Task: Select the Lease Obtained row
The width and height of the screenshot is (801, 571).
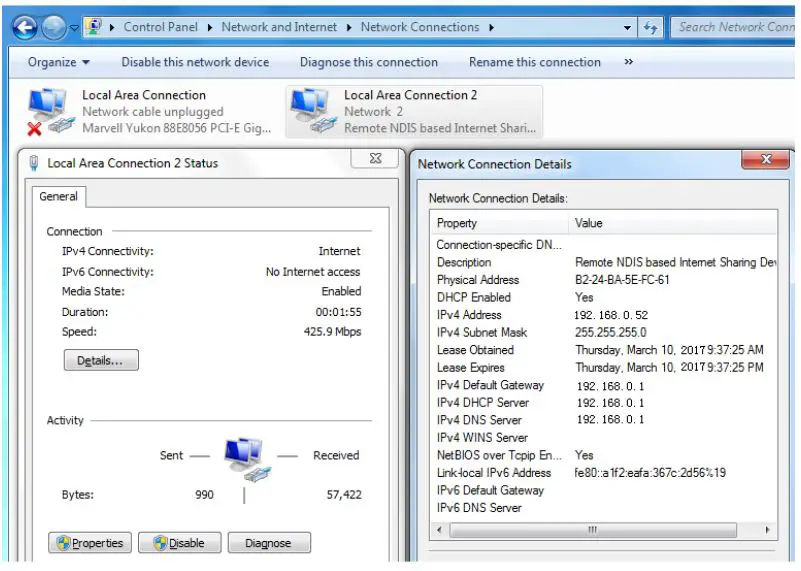Action: click(605, 350)
